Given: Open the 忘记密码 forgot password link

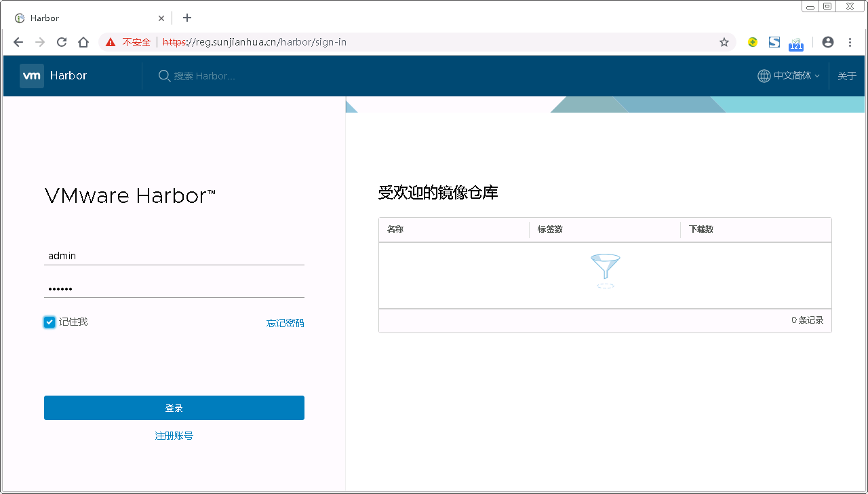Looking at the screenshot, I should tap(285, 323).
